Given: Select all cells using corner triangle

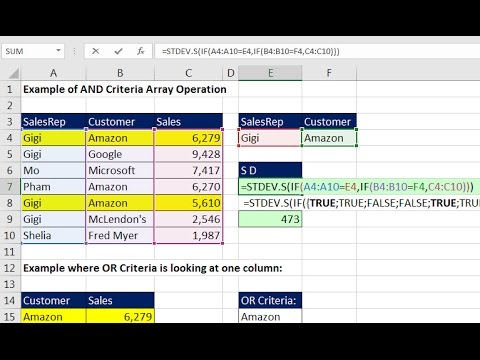Looking at the screenshot, I should 13,73.
